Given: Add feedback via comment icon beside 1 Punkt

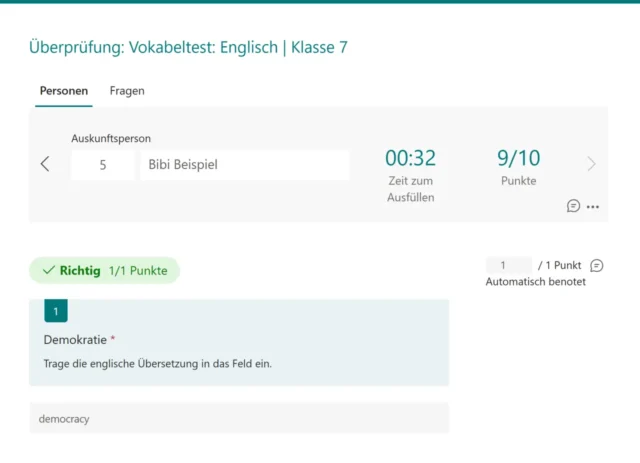Looking at the screenshot, I should click(597, 266).
